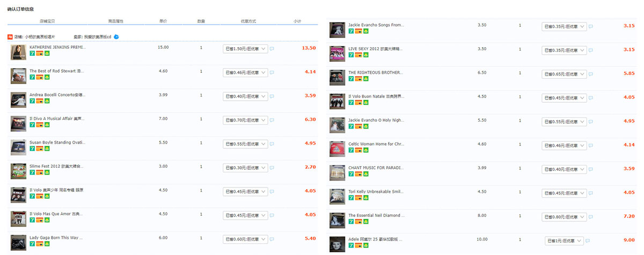Click the LIVE SEXY 2012 album thumbnail
Screen dimensions: 644x255
coord(337,54)
